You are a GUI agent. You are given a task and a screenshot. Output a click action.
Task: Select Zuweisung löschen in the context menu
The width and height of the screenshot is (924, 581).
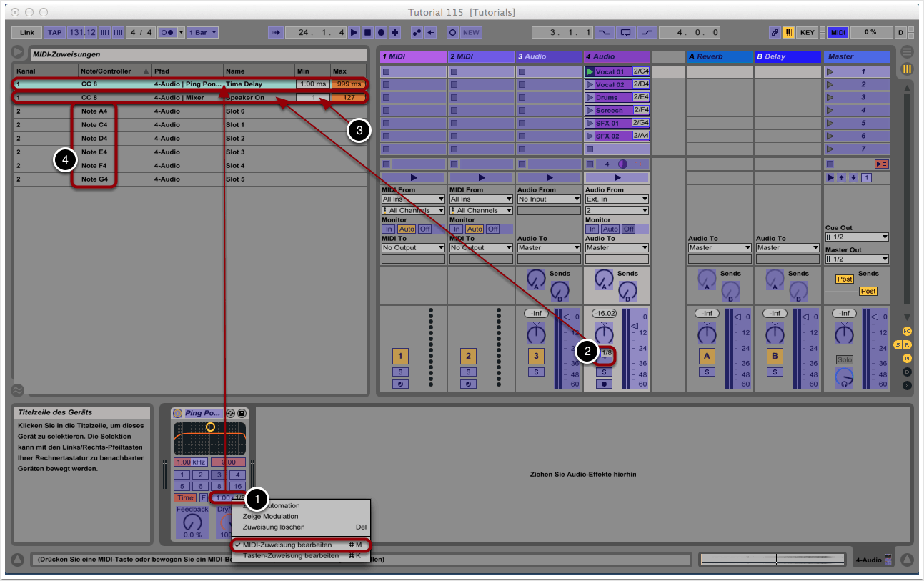(x=273, y=527)
